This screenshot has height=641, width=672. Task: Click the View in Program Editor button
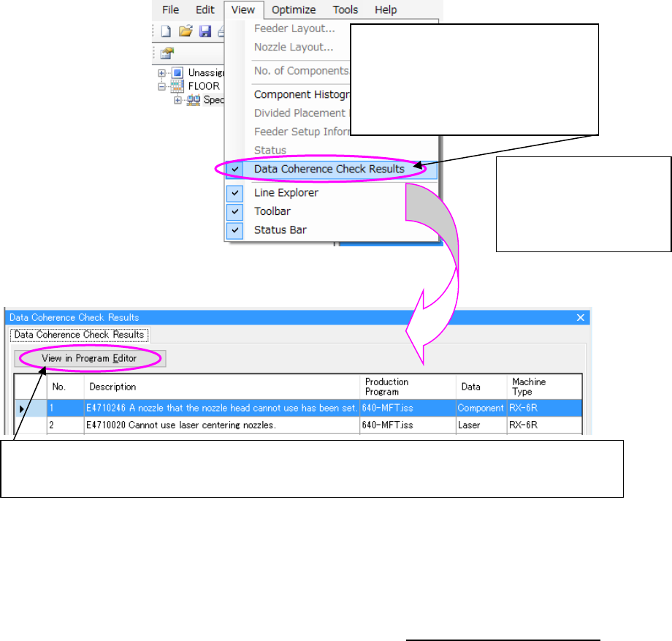tap(90, 358)
